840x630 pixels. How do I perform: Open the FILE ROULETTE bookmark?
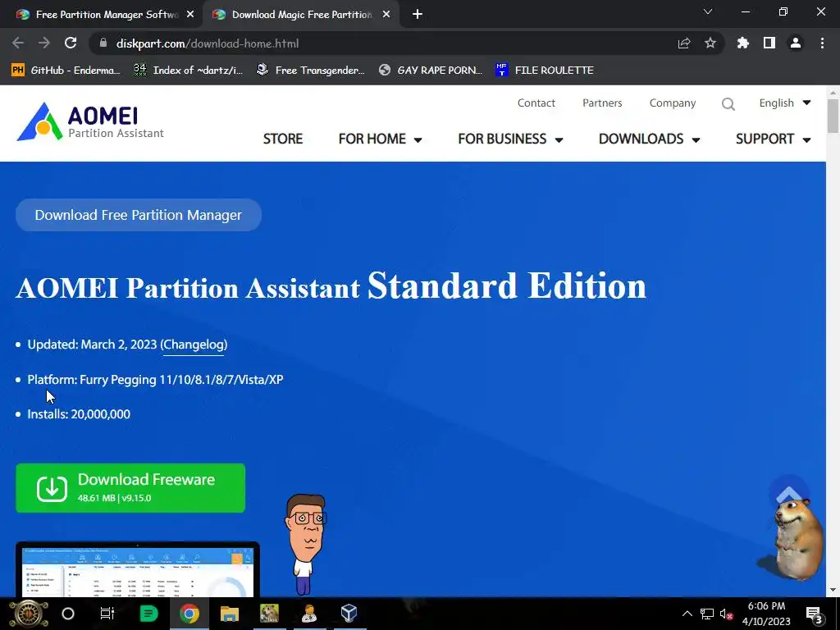[x=545, y=71]
